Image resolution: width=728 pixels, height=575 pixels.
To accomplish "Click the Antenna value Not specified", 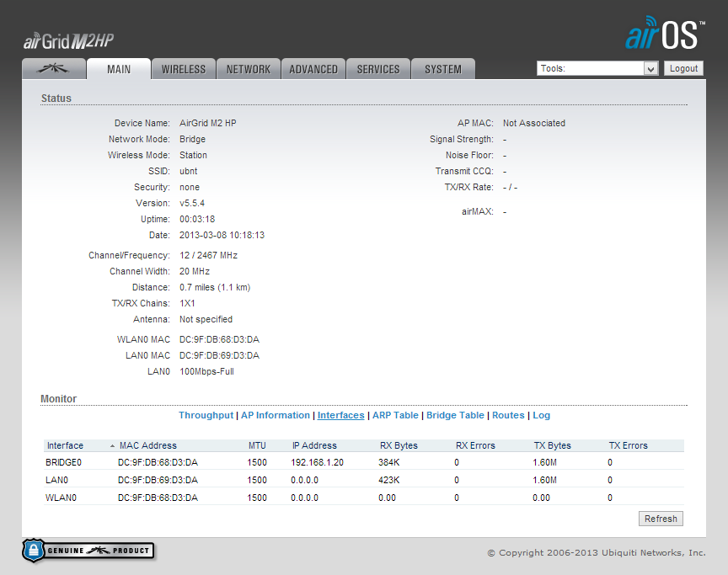I will 206,319.
